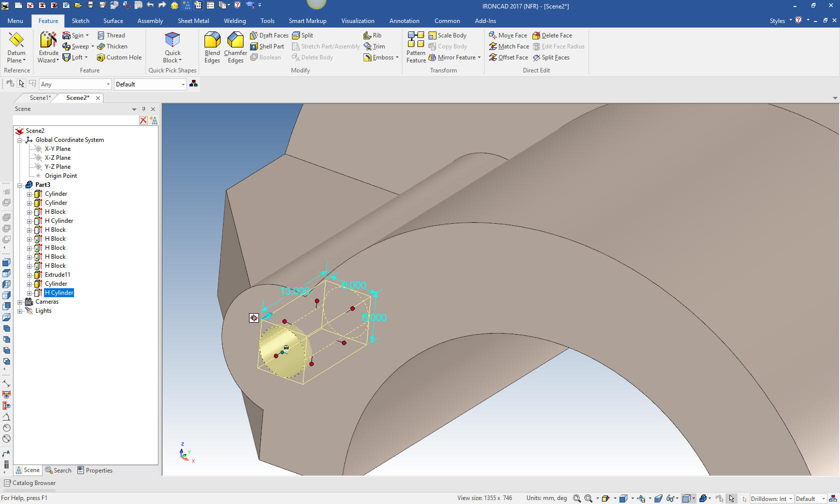This screenshot has height=504, width=840.
Task: Open the Default configuration dropdown
Action: point(183,84)
